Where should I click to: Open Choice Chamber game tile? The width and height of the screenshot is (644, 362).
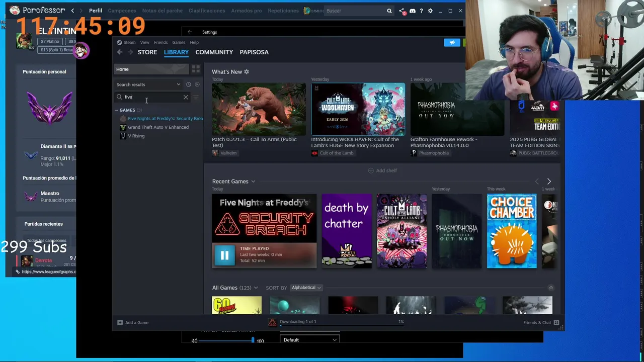[512, 231]
